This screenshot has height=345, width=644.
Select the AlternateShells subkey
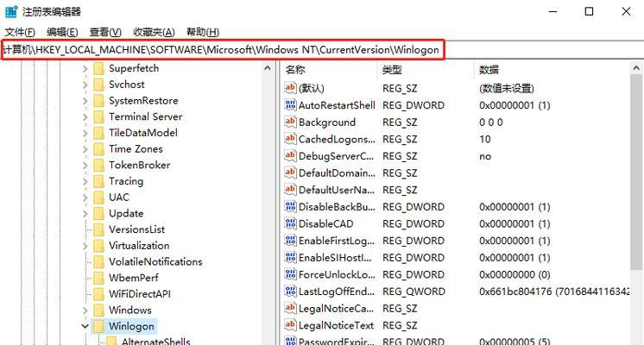[x=156, y=342]
